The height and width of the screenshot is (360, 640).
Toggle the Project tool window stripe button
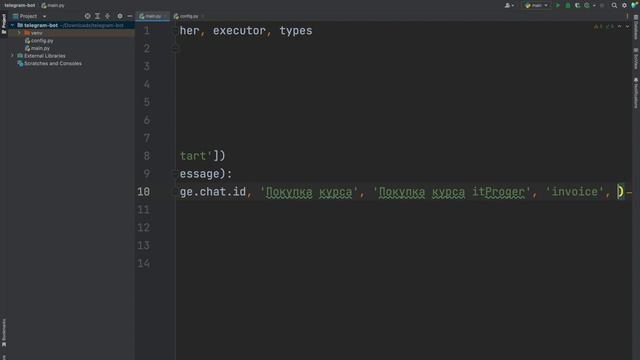click(4, 24)
